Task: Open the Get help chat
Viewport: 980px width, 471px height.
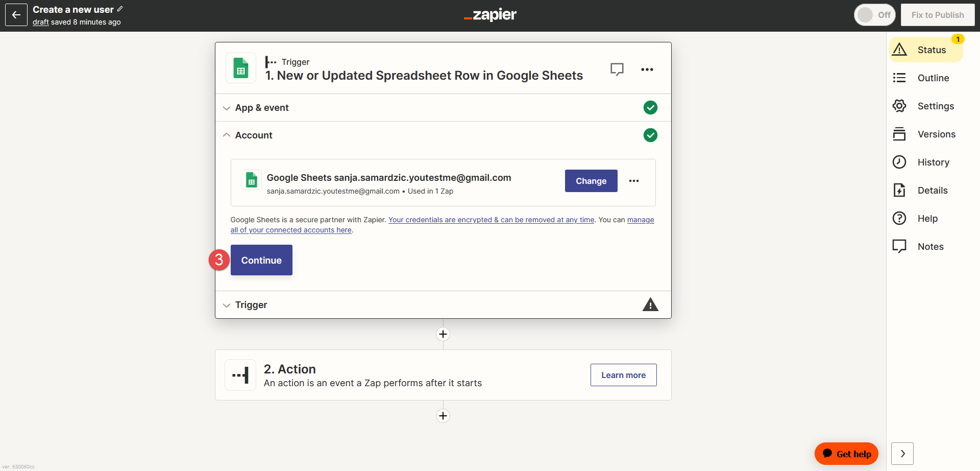Action: [x=846, y=454]
